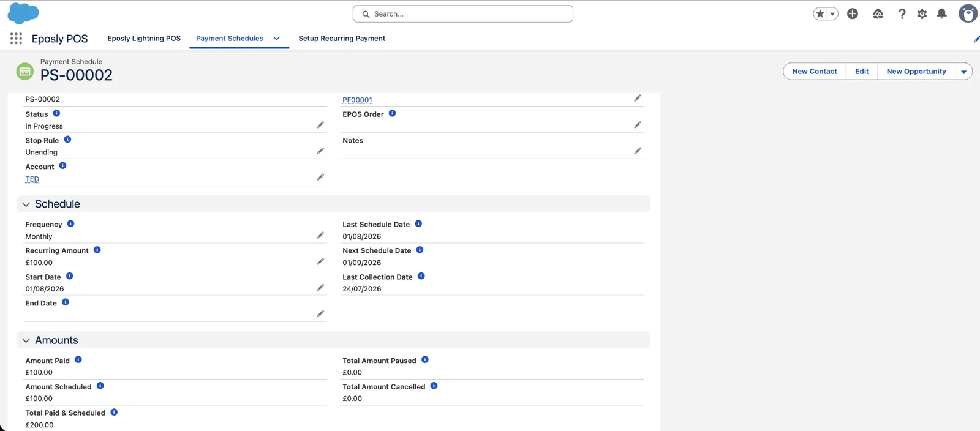
Task: Open more actions dropdown beside New Opportunity
Action: (x=963, y=72)
